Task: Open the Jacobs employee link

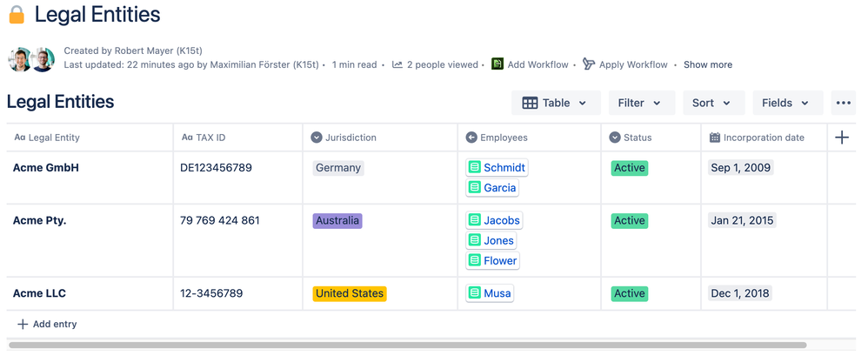Action: (502, 220)
